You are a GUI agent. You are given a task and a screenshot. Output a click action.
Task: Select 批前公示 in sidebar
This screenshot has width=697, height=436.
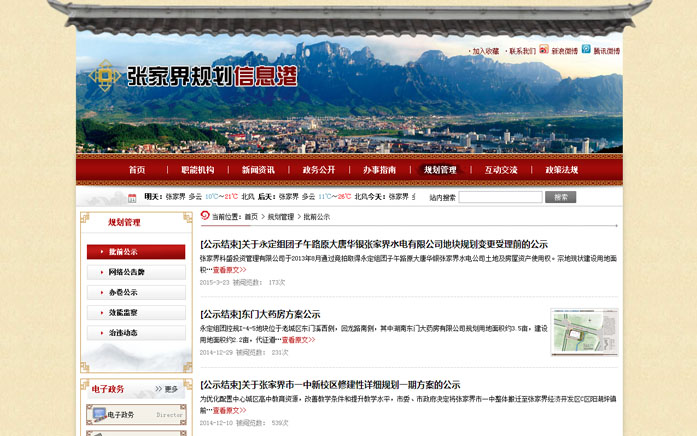pyautogui.click(x=136, y=252)
